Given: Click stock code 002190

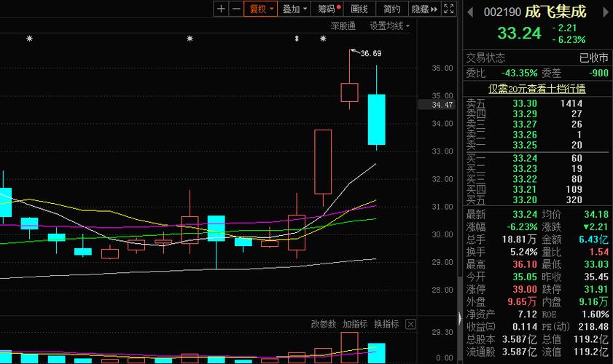Looking at the screenshot, I should pyautogui.click(x=502, y=12).
